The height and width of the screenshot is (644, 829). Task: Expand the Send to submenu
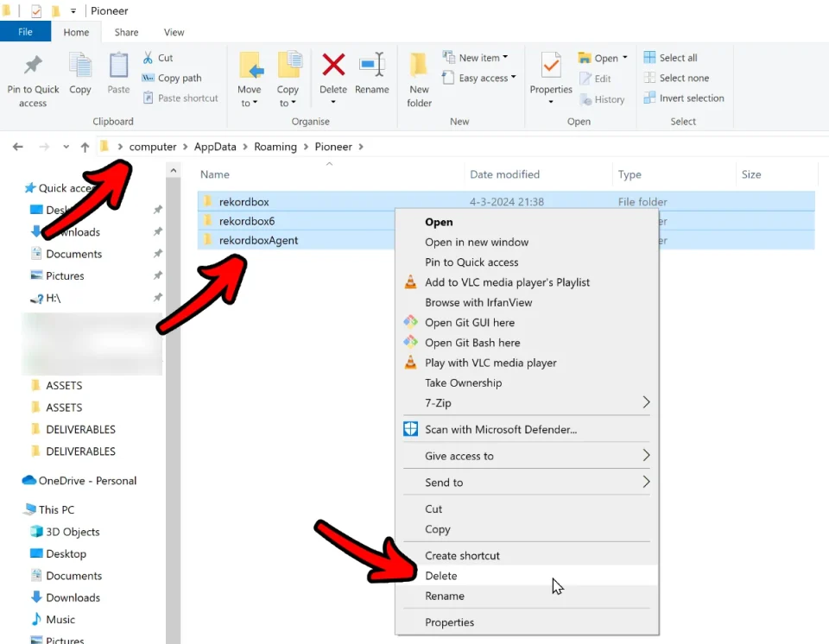[x=527, y=483]
